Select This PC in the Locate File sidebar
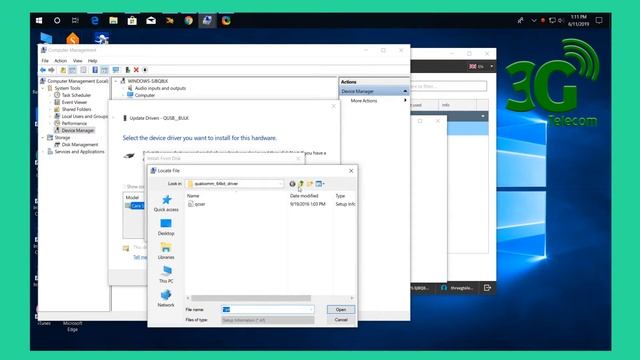This screenshot has width=640, height=360. 166,275
